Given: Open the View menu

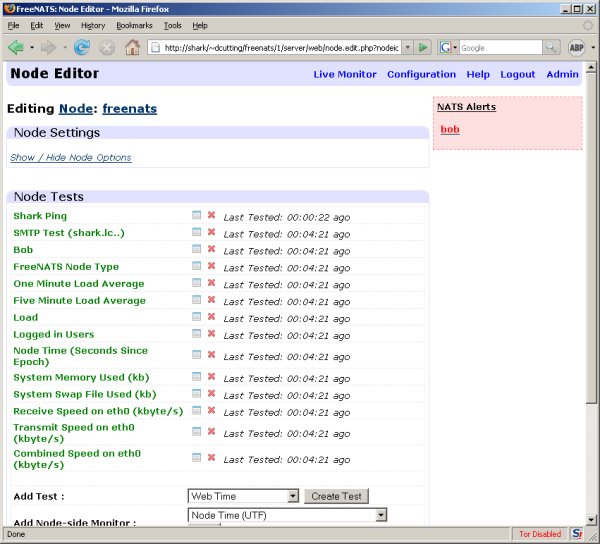Looking at the screenshot, I should (62, 26).
